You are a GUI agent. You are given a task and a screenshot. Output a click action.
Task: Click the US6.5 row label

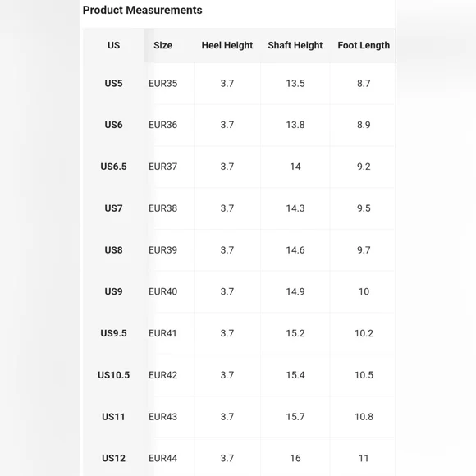click(x=113, y=167)
